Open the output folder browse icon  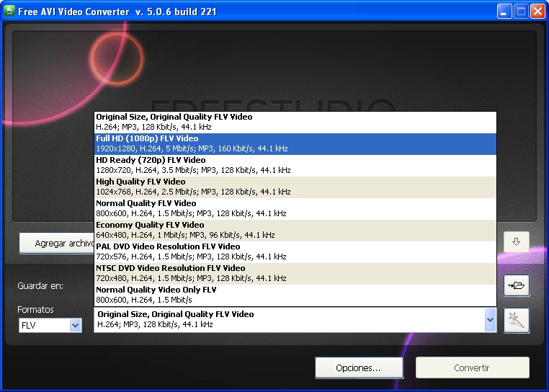(517, 285)
